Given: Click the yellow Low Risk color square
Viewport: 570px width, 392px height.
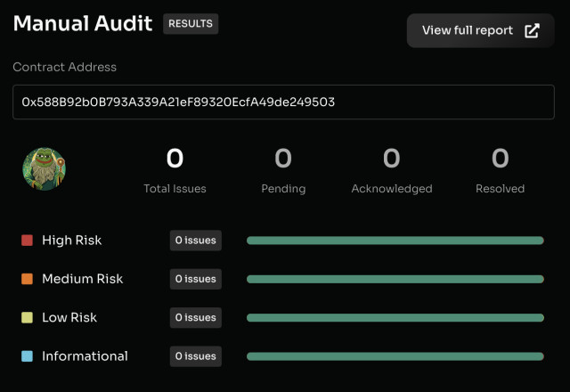Looking at the screenshot, I should click(27, 318).
